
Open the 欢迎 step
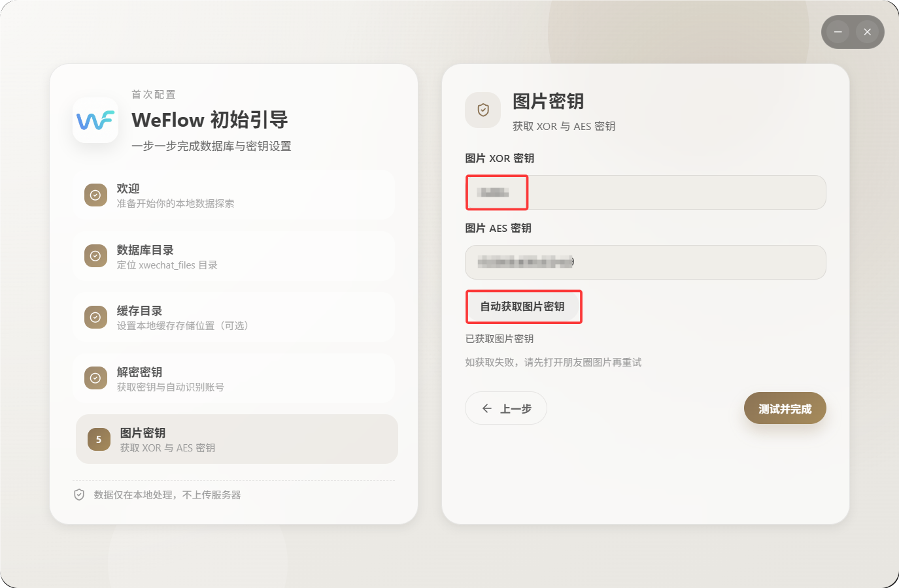235,195
